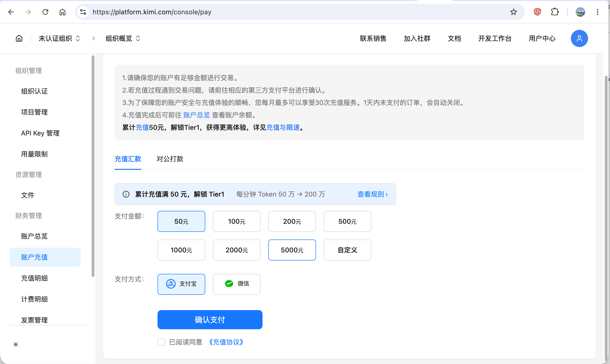This screenshot has height=364, width=610.
Task: Open 加入社群 in top navigation
Action: point(417,38)
